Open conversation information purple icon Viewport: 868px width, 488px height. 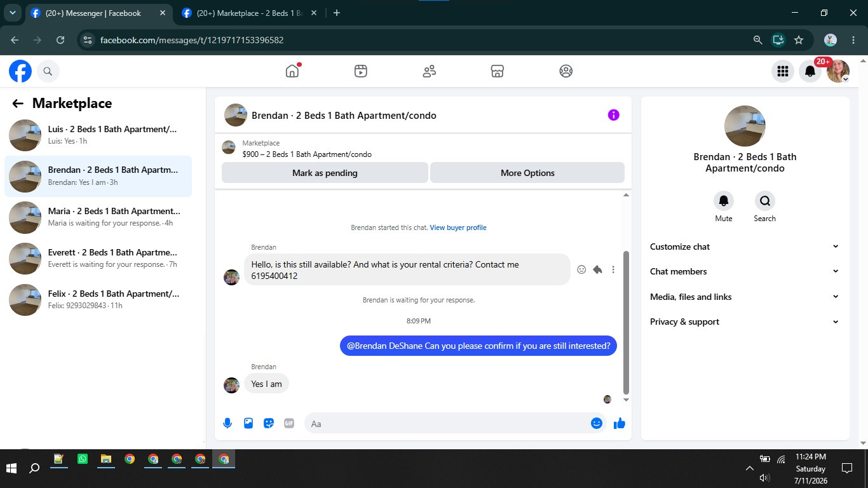pos(613,115)
